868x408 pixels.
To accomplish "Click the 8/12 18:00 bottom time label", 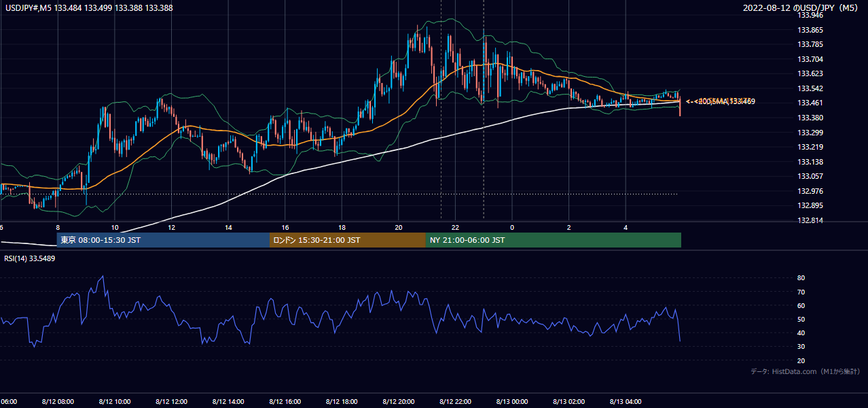I will coord(342,401).
